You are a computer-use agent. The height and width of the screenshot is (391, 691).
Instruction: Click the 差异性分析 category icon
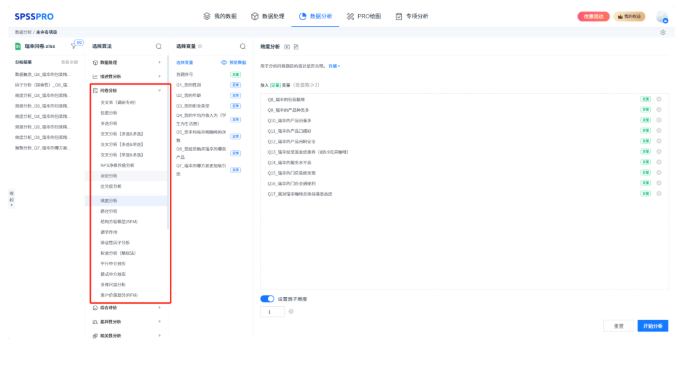point(95,322)
